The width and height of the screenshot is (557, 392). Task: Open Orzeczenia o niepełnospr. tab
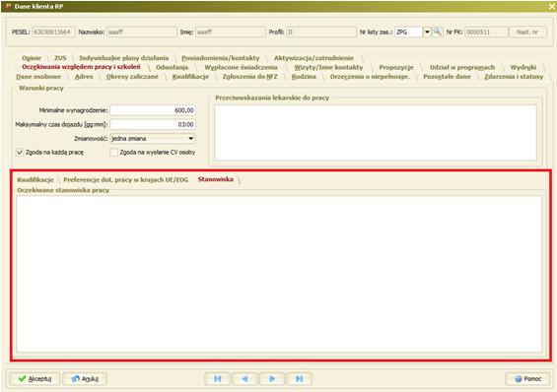370,76
